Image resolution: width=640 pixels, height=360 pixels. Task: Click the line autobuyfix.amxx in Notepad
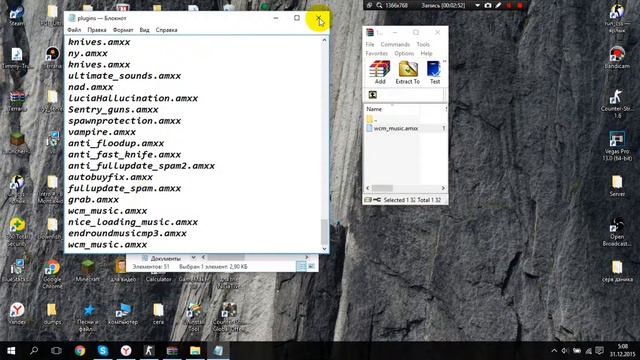[110, 177]
